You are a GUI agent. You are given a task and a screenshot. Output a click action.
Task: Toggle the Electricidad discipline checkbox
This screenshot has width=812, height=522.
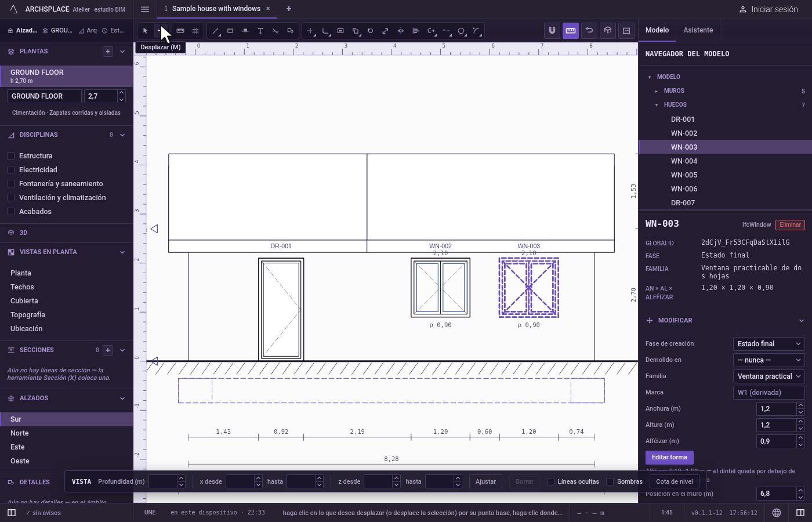pyautogui.click(x=10, y=170)
